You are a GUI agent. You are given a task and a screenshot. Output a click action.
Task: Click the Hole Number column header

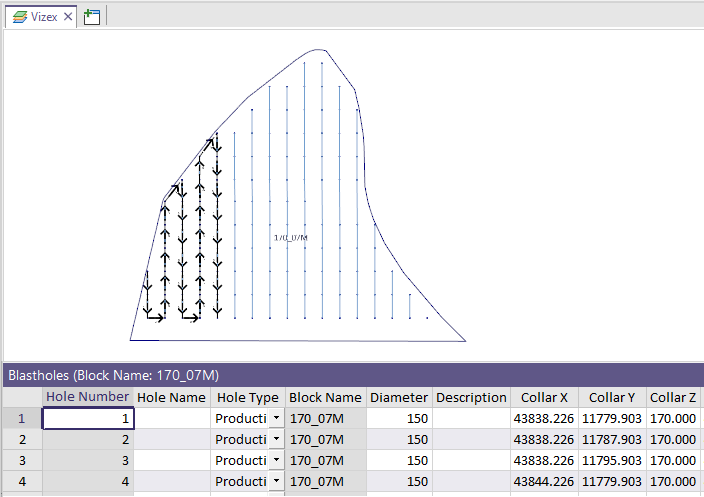[x=88, y=397]
